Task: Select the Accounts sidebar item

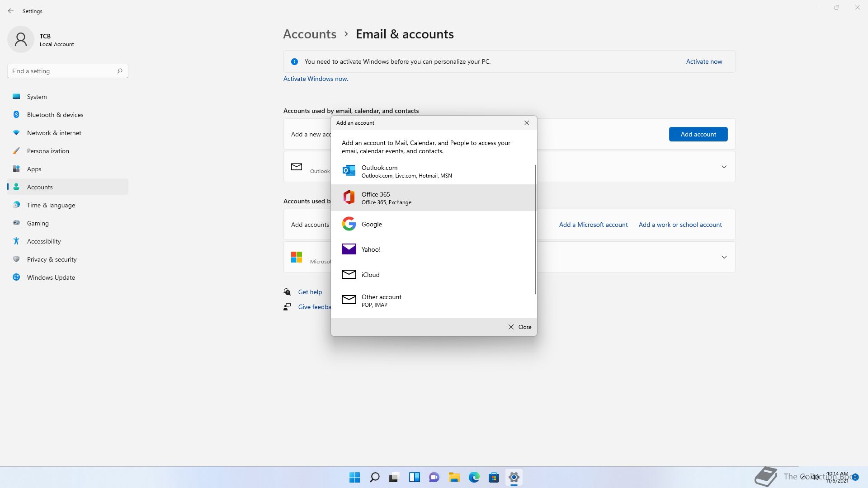Action: pos(68,187)
